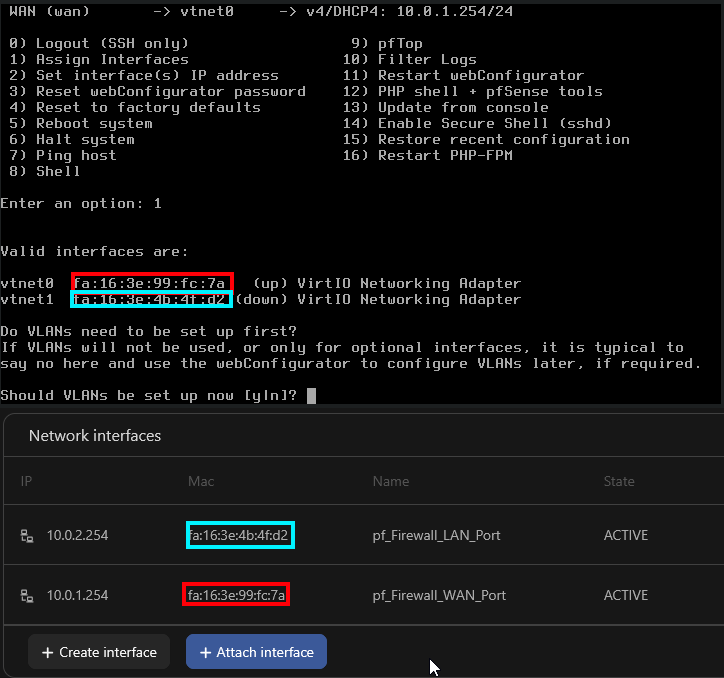The width and height of the screenshot is (724, 678).
Task: Click console option 12) PHP shell + pfSense tools
Action: [x=473, y=91]
